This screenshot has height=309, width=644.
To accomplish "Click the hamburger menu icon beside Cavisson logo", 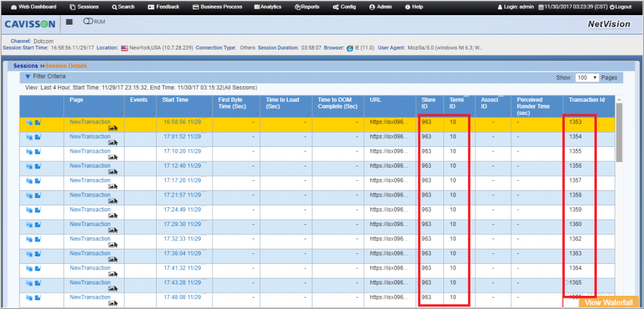I will click(69, 21).
